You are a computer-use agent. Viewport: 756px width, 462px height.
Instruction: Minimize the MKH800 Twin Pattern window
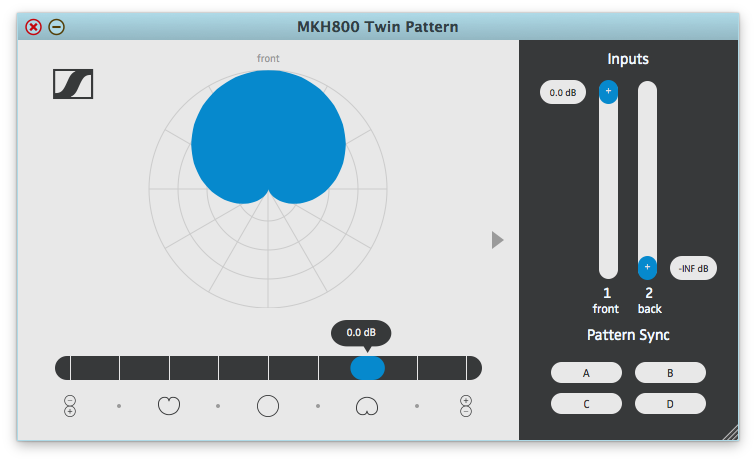pos(56,27)
